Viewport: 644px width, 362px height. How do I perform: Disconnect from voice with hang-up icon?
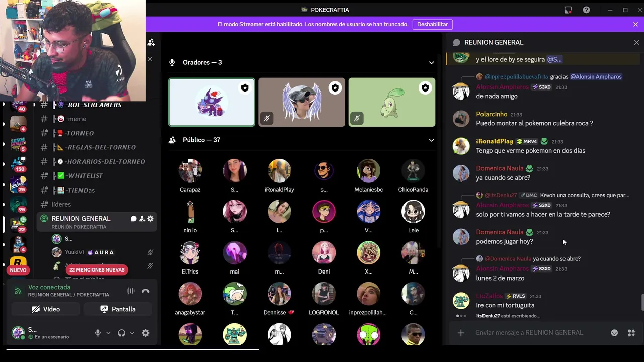click(146, 291)
